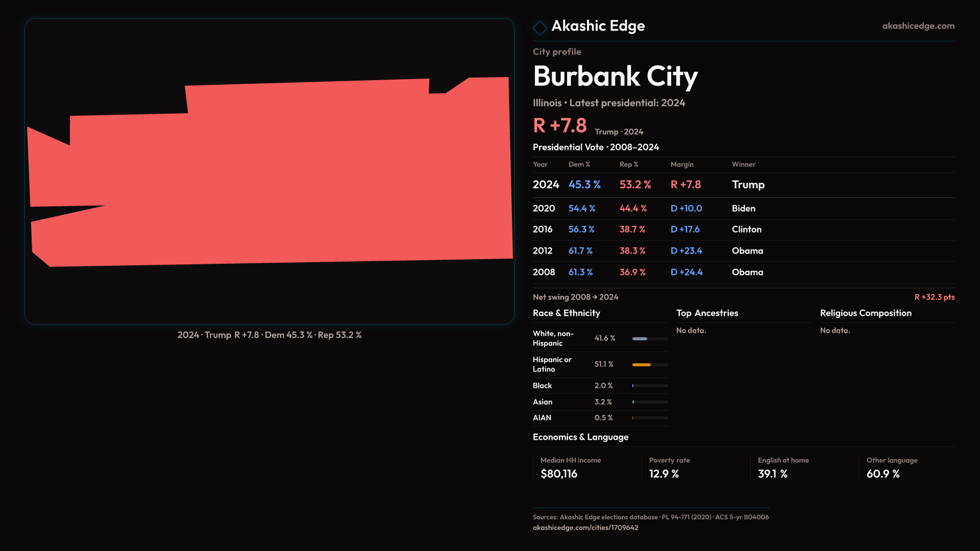Viewport: 980px width, 551px height.
Task: Click the Akashic Edge diamond logo icon
Action: coord(540,28)
